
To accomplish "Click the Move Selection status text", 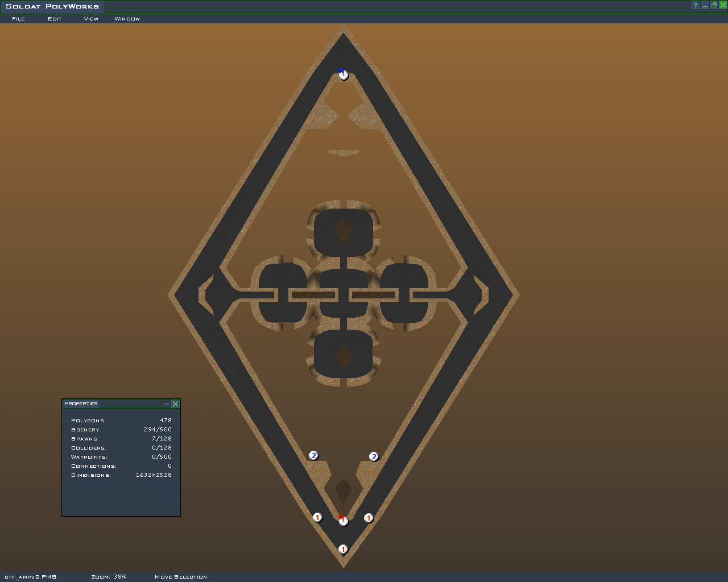I will pyautogui.click(x=181, y=577).
